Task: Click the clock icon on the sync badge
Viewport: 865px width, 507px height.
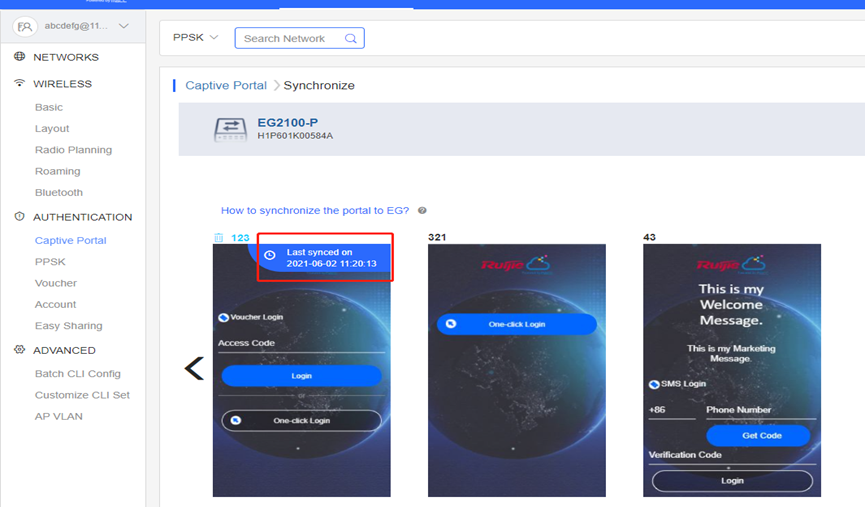Action: (x=270, y=256)
